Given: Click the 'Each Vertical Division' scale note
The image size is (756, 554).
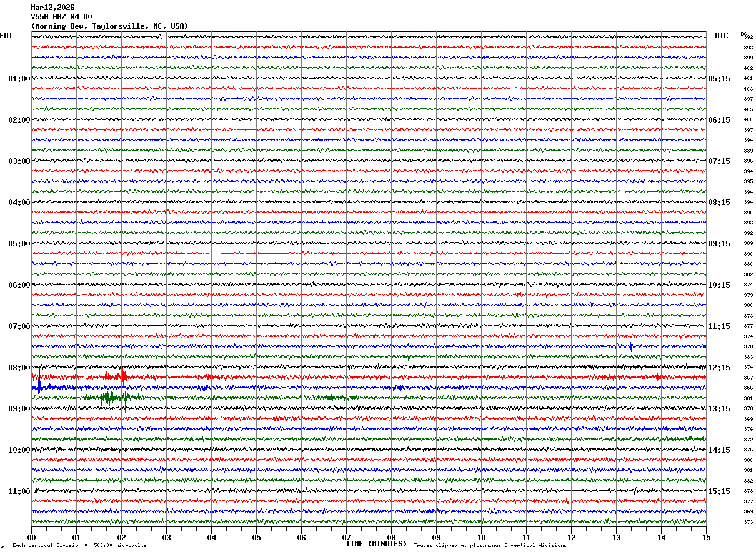Looking at the screenshot, I should click(x=79, y=545).
